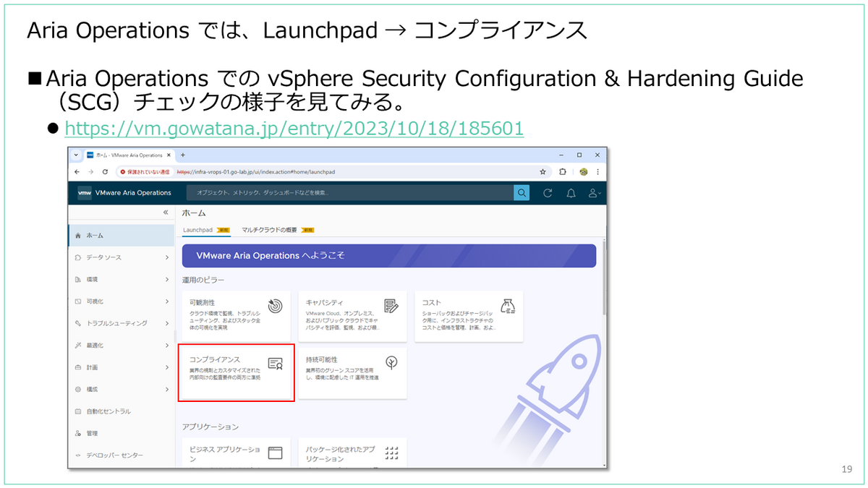Expand the 環境 chevron

[x=166, y=279]
